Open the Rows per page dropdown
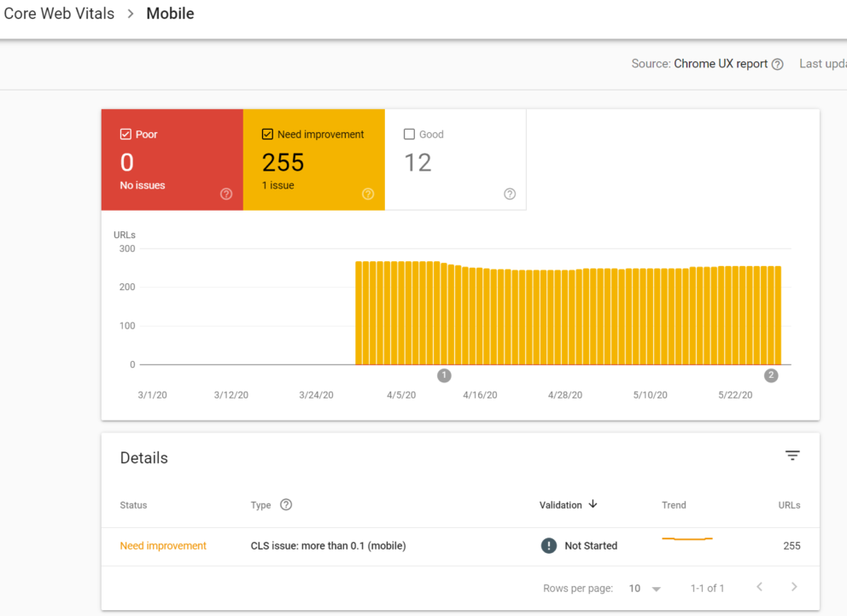The image size is (847, 616). (x=644, y=588)
